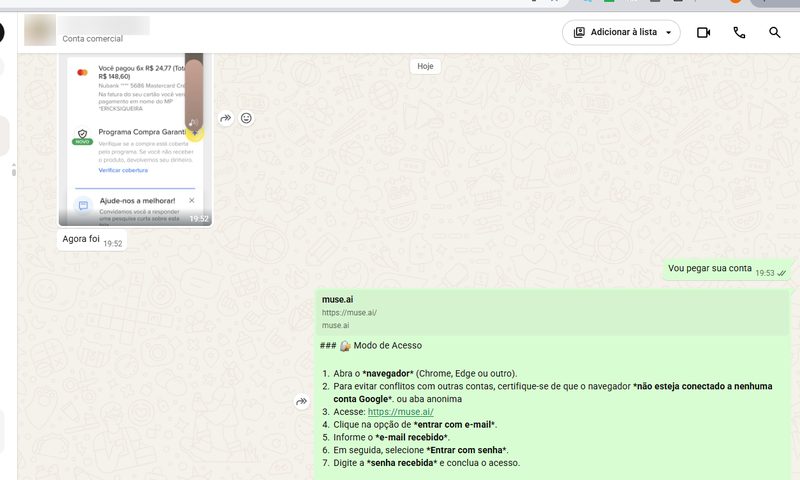Start a video call with this contact
The image size is (800, 480).
pos(704,33)
